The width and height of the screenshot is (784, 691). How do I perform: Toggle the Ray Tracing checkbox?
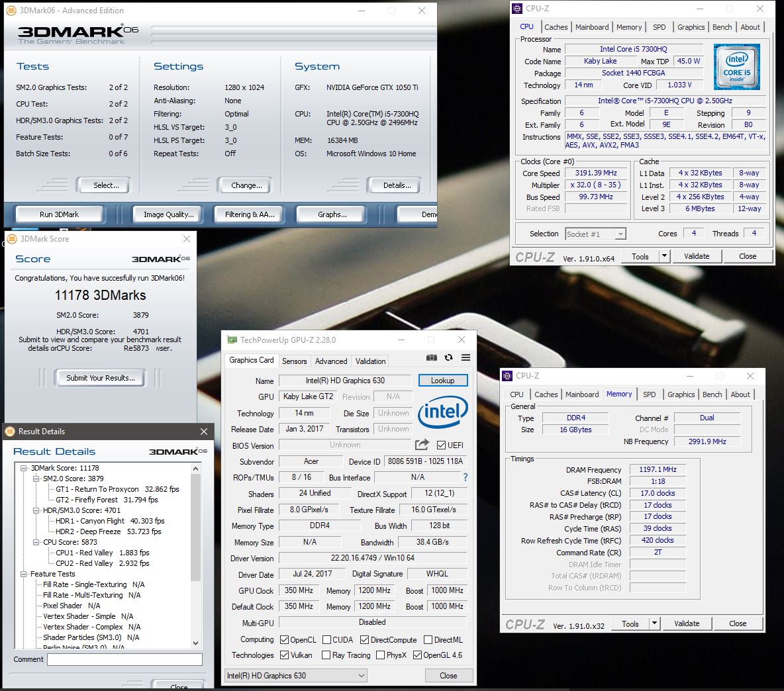click(326, 655)
